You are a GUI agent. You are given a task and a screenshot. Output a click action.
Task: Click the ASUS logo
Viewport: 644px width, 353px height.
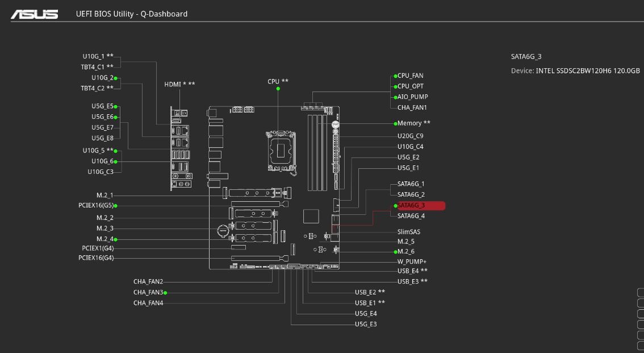[x=35, y=14]
